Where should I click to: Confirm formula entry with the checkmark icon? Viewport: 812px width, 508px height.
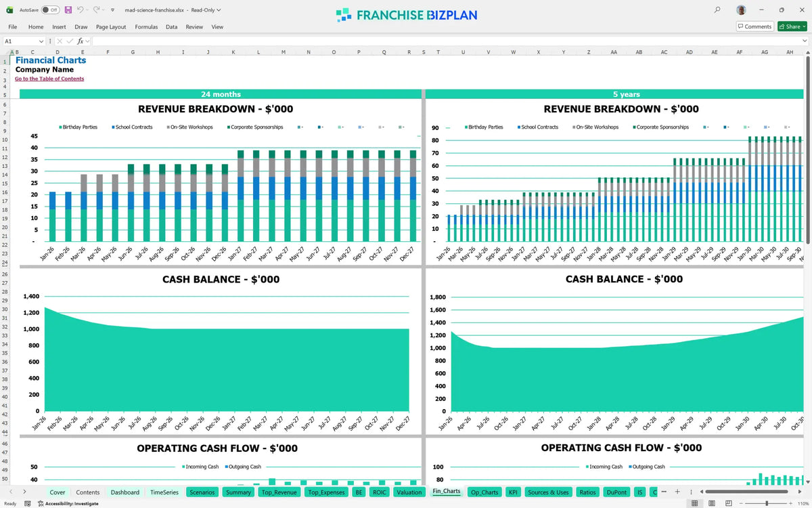69,41
